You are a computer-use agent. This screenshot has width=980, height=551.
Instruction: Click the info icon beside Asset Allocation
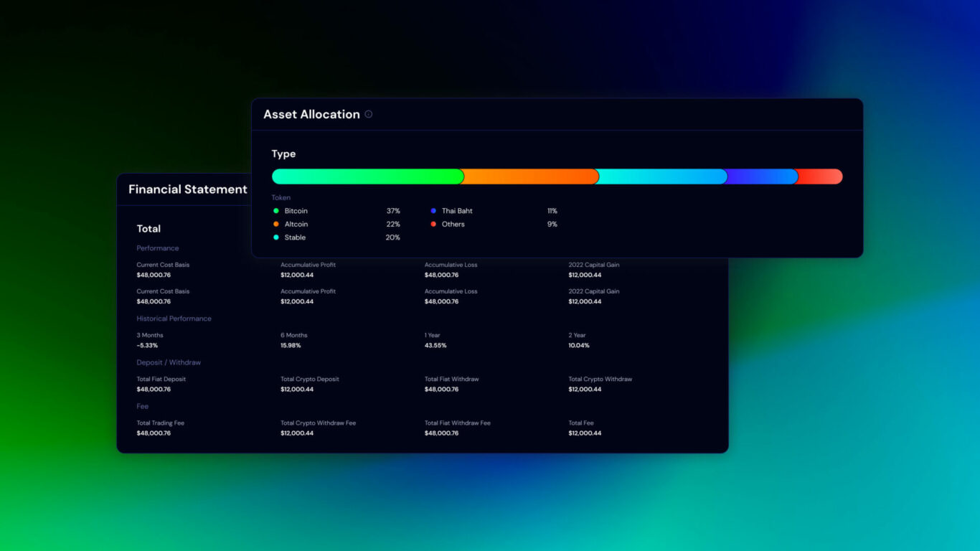coord(369,114)
